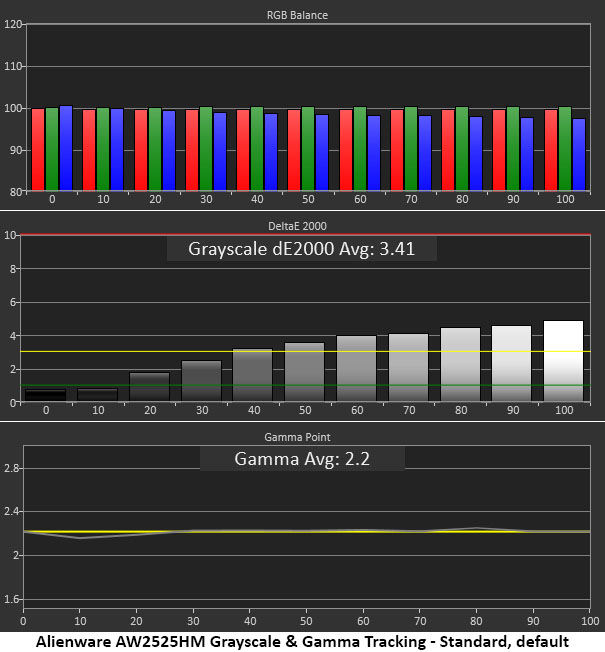This screenshot has height=652, width=605.
Task: Click the DeltaE bar at 70
Action: [x=408, y=368]
